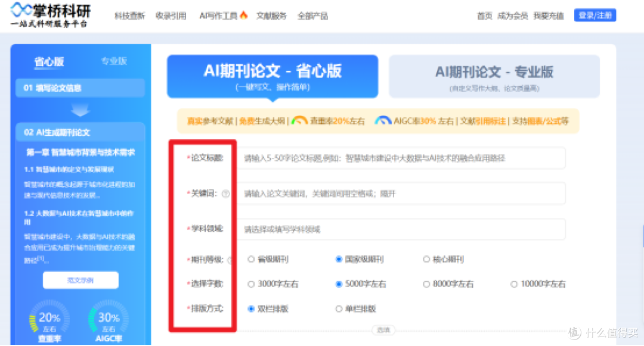This screenshot has height=346, width=644.
Task: Open the 全部产品 menu
Action: coord(312,16)
